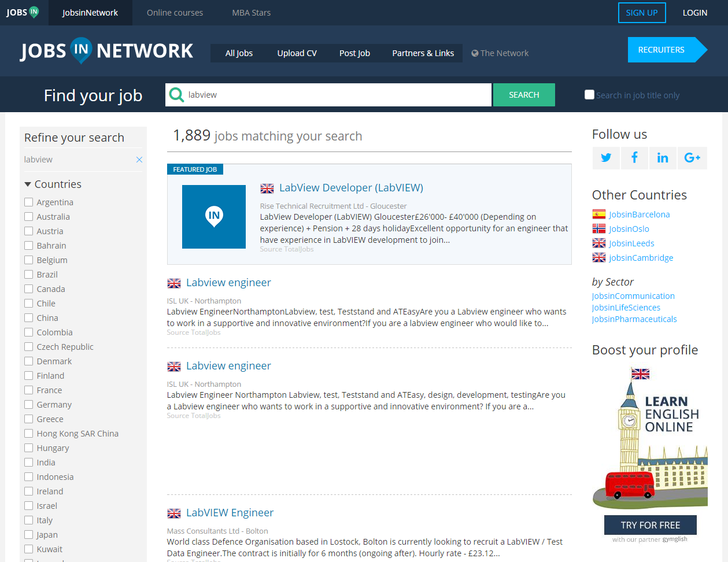
Task: Visit the JobsinLeeds link
Action: 631,243
